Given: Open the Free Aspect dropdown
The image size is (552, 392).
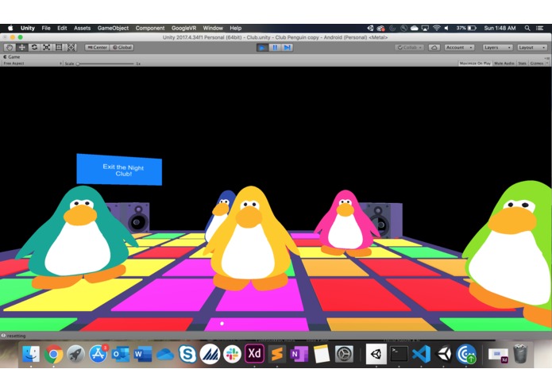Looking at the screenshot, I should tap(32, 63).
